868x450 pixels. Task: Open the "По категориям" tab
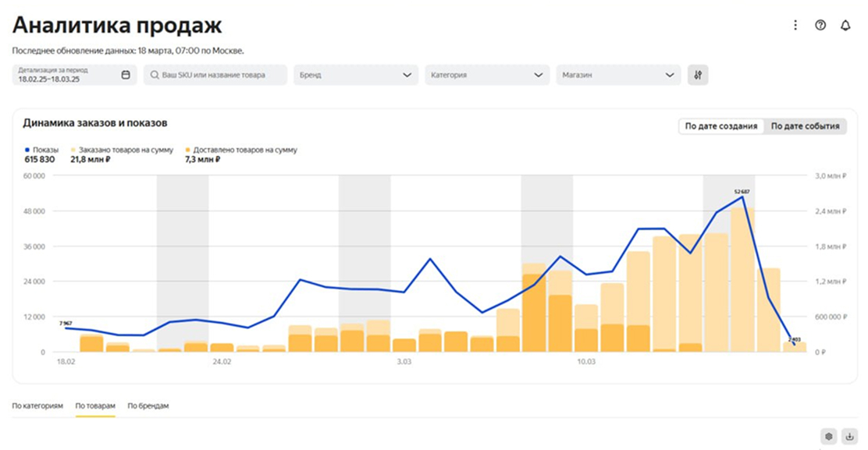point(38,406)
